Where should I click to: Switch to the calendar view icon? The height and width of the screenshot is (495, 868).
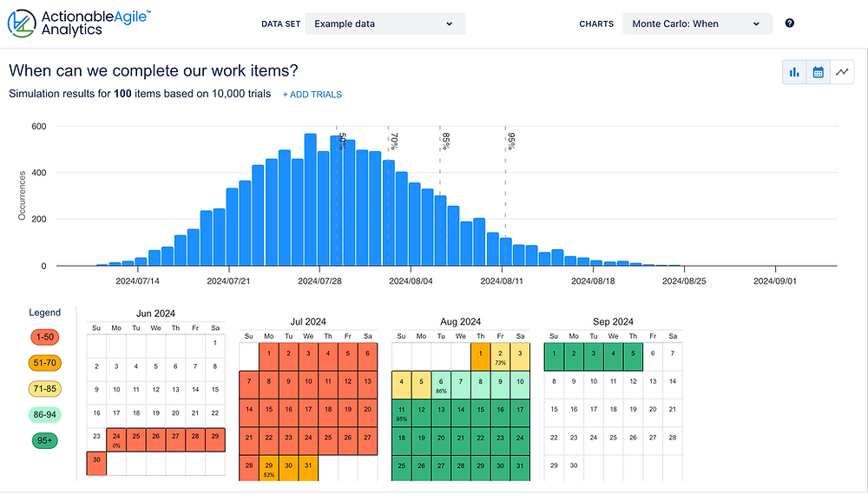818,72
